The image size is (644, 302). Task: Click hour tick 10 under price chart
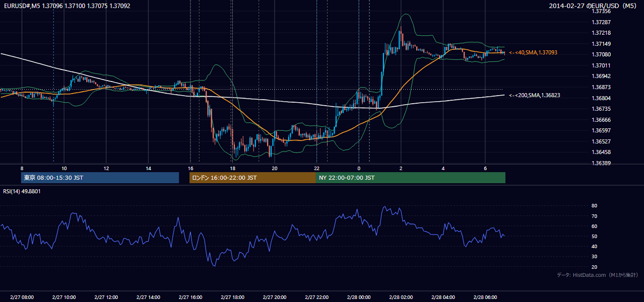64,168
